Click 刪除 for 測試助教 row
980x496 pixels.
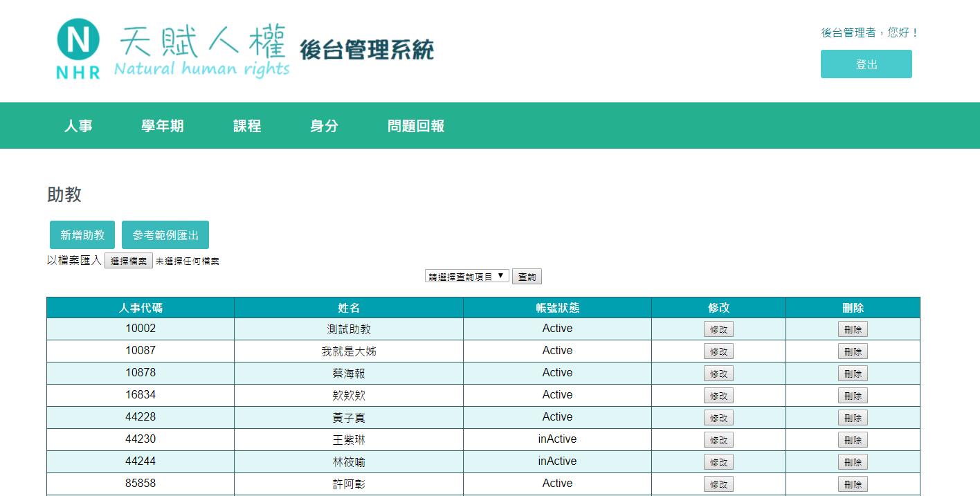853,329
